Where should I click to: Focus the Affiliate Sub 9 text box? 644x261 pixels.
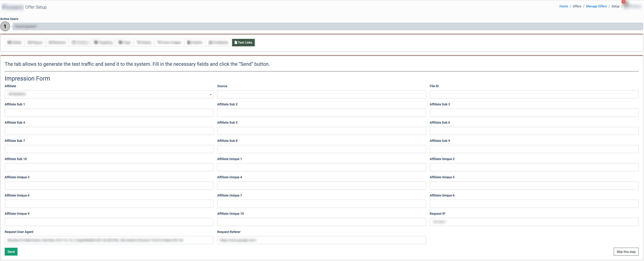tap(534, 149)
